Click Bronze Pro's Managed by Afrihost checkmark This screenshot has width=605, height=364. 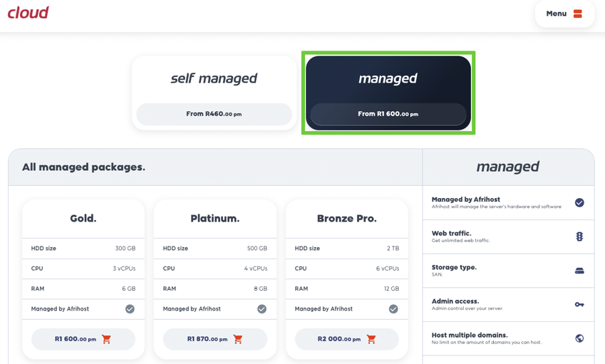tap(393, 309)
